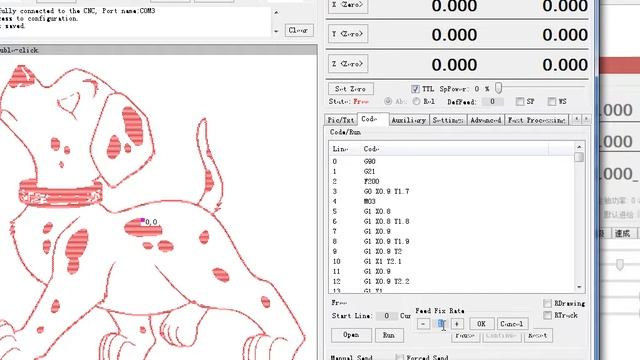Image resolution: width=640 pixels, height=360 pixels.
Task: Click the purple 0,0 origin marker on canvas
Action: coord(142,220)
